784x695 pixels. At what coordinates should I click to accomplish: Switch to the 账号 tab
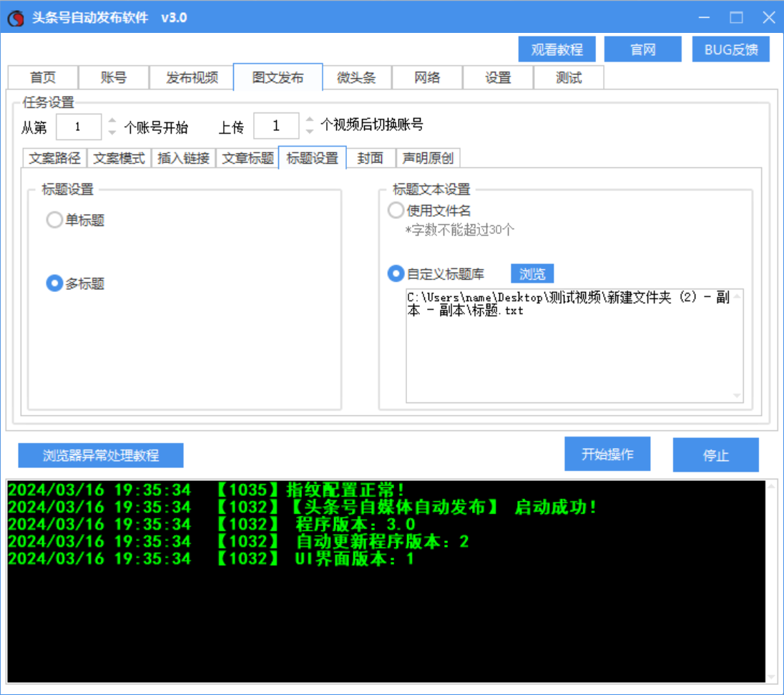coord(114,77)
